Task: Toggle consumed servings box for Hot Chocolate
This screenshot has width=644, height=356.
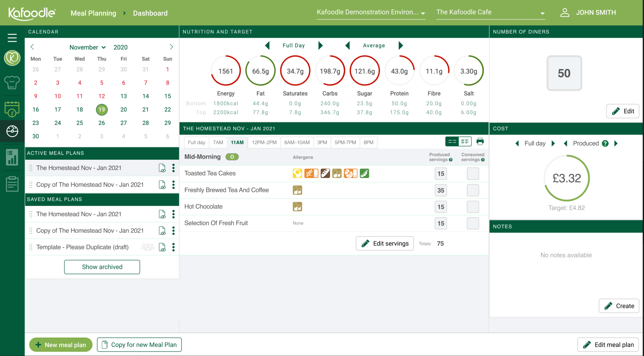Action: (473, 207)
